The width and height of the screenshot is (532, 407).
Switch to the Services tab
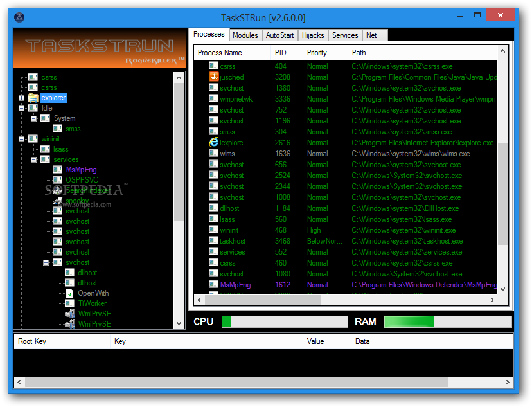tap(345, 35)
